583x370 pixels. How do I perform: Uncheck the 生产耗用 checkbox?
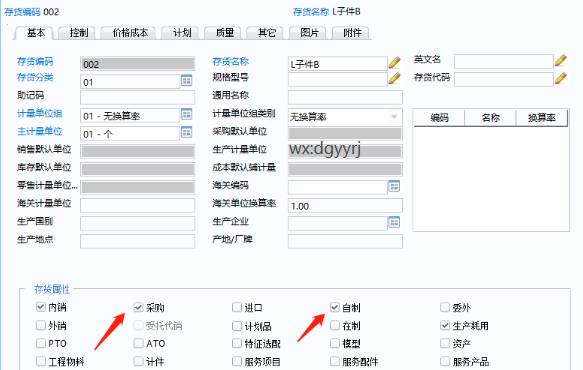(x=445, y=325)
